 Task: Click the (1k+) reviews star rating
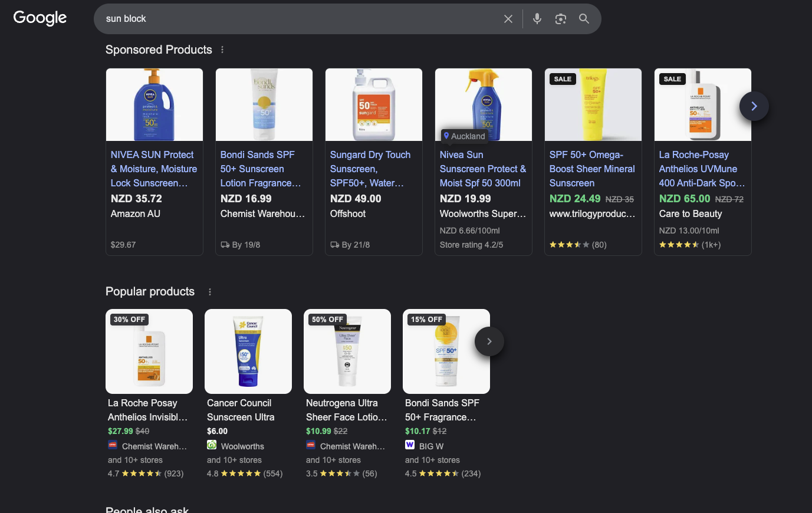690,245
